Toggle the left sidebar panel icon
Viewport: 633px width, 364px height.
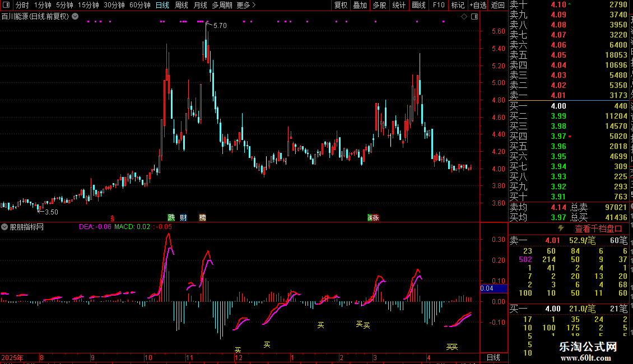point(6,5)
